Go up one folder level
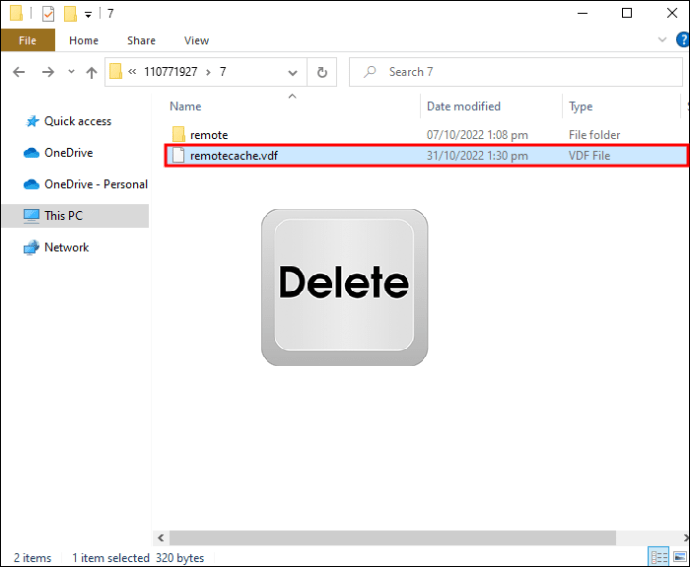690x567 pixels. click(92, 72)
